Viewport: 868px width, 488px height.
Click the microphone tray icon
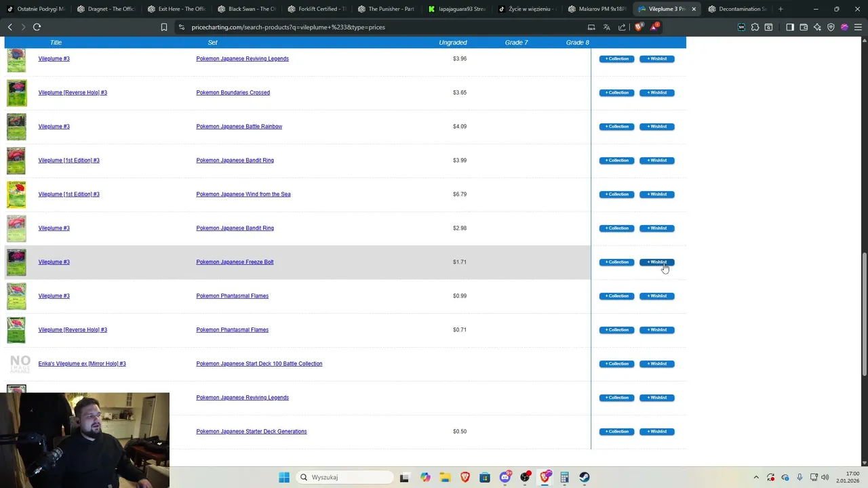click(800, 477)
